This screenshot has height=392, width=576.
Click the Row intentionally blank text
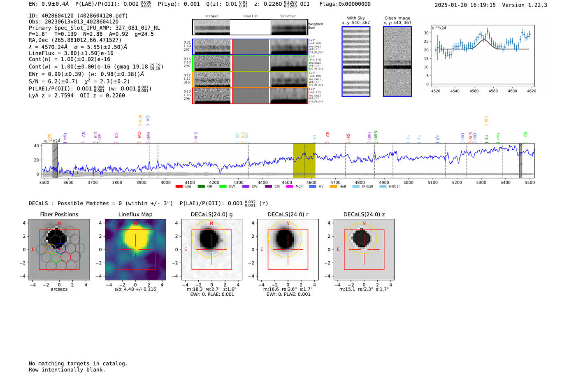tap(67, 370)
